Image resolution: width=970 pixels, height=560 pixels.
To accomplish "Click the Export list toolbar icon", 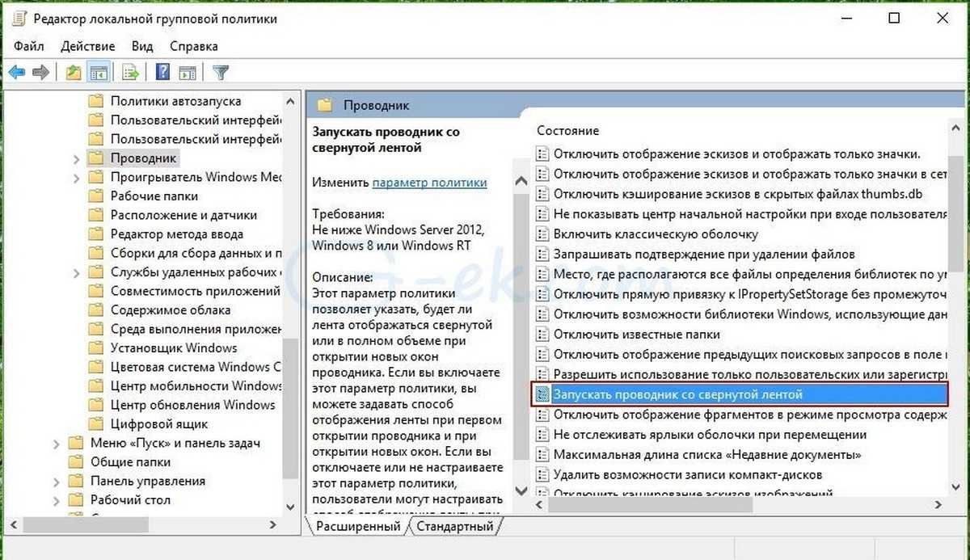I will point(130,73).
